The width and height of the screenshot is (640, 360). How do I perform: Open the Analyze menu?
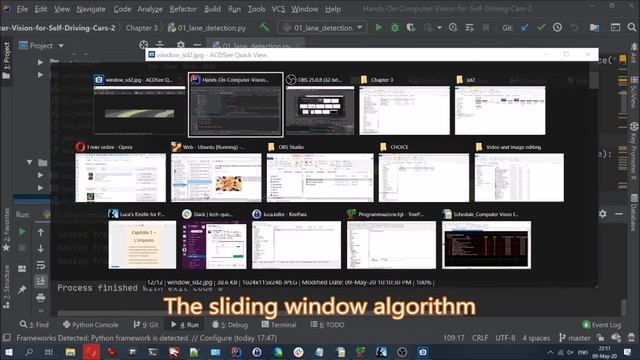click(x=150, y=9)
